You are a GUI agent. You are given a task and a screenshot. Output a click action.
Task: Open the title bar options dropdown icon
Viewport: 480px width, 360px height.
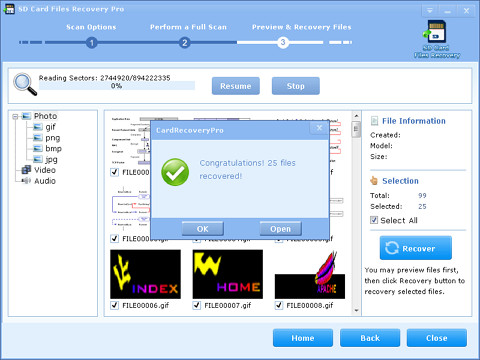pos(430,11)
